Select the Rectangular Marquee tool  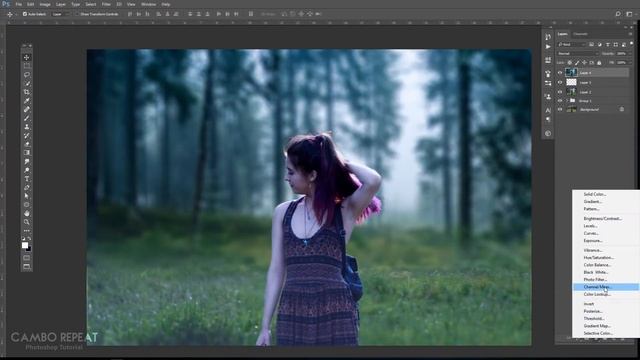pos(27,66)
